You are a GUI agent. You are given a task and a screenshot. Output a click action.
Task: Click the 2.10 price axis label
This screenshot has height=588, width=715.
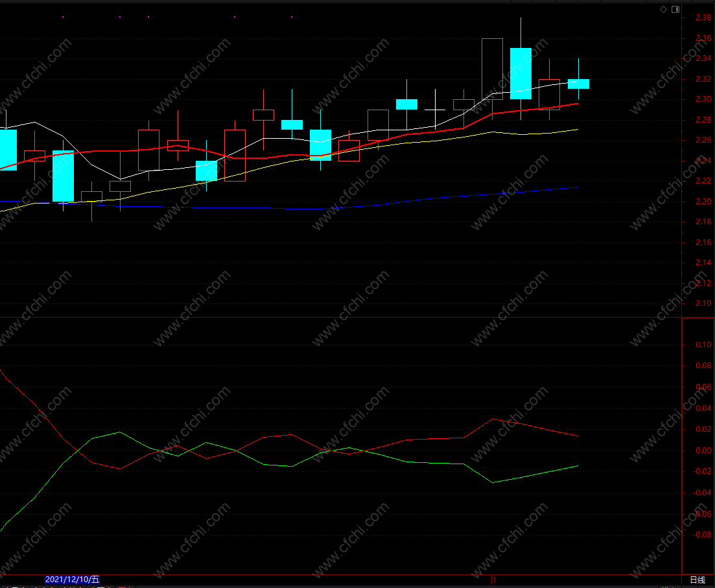click(703, 303)
